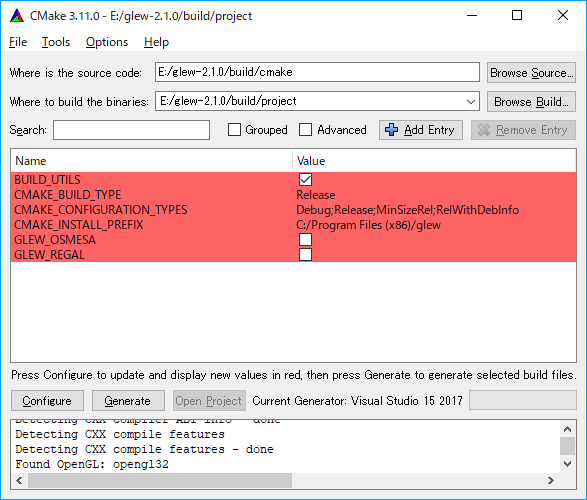Check the GLEW_OSMESA checkbox
The width and height of the screenshot is (587, 500).
pyautogui.click(x=305, y=240)
